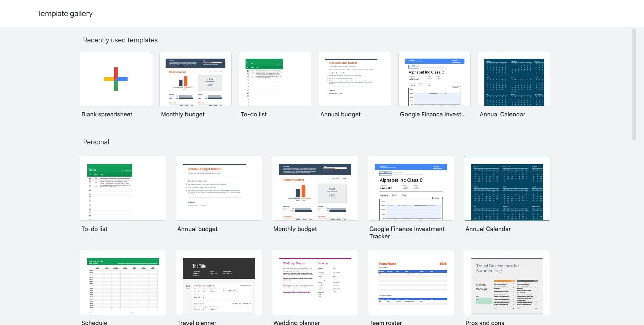The image size is (644, 325).
Task: Click the Personal section label
Action: click(96, 142)
